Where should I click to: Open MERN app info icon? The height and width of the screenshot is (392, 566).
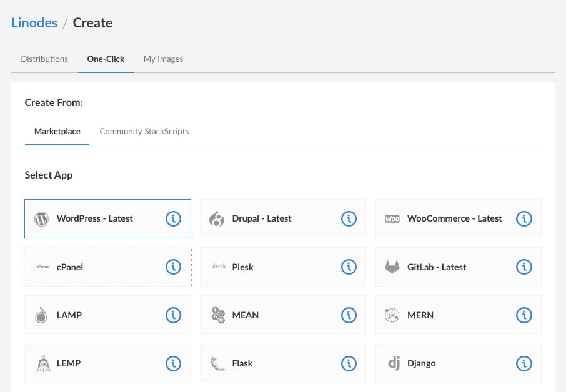[x=524, y=315]
